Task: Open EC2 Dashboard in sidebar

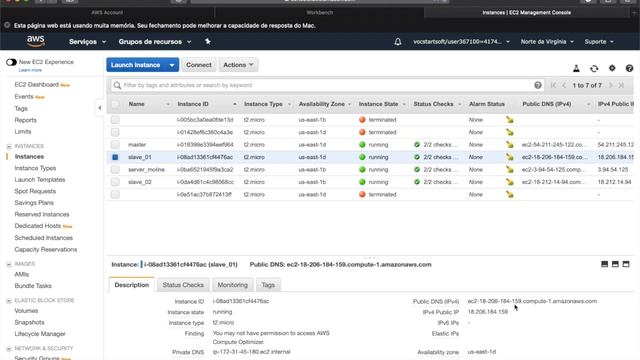Action: [37, 84]
